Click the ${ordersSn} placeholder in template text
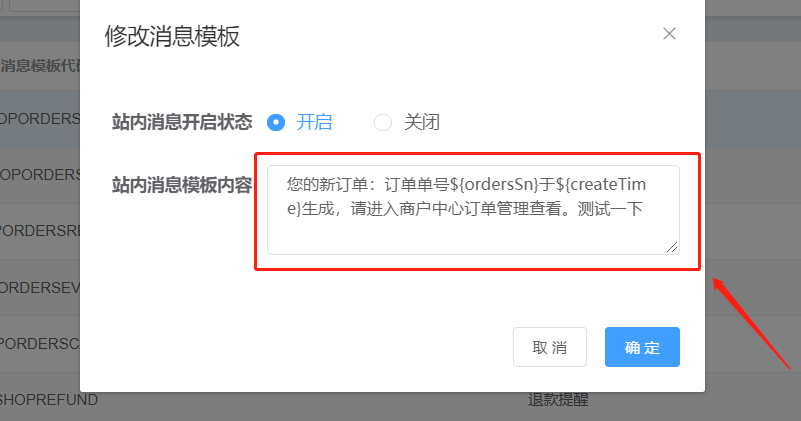The height and width of the screenshot is (421, 801). point(494,184)
